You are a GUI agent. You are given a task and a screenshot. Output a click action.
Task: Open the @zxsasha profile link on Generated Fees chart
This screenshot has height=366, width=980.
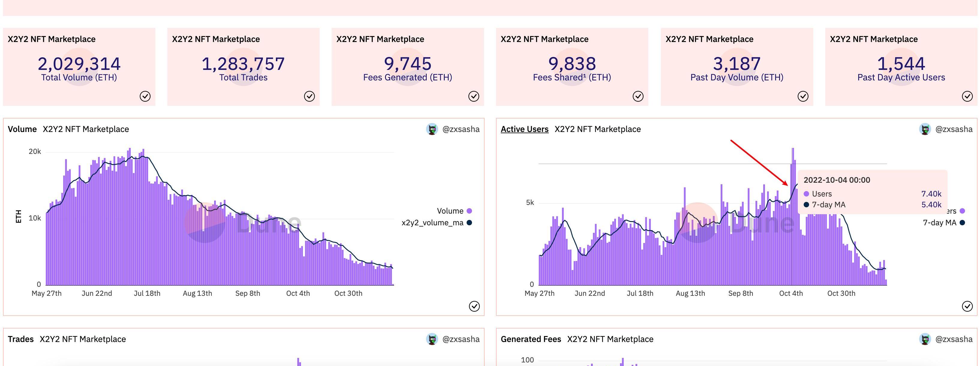(x=954, y=339)
